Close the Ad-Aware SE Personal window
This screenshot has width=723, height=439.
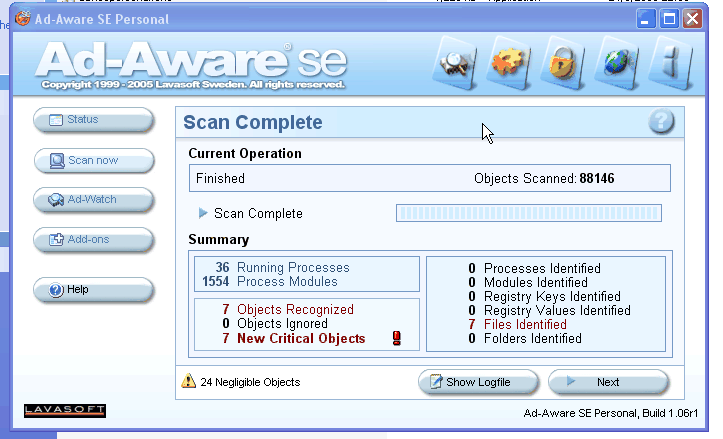(x=692, y=19)
